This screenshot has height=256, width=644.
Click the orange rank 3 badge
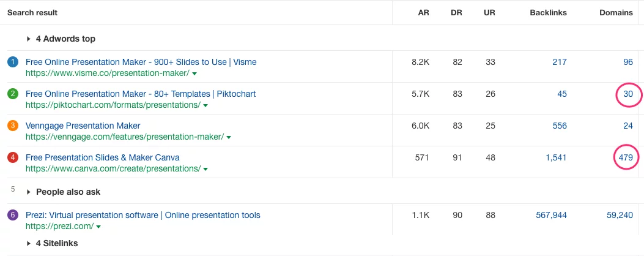[x=13, y=126]
